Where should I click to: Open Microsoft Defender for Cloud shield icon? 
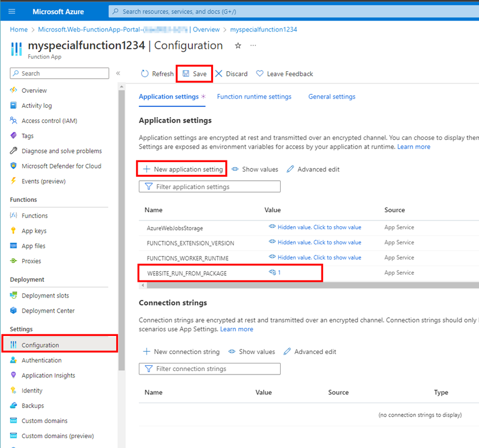click(14, 166)
